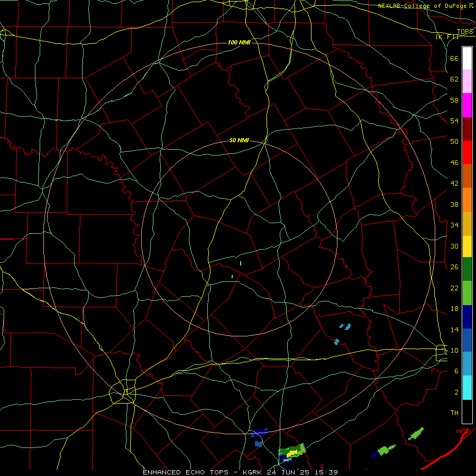Screen dimensions: 476x476
Task: Click the "14" scale label
Action: pos(454,329)
